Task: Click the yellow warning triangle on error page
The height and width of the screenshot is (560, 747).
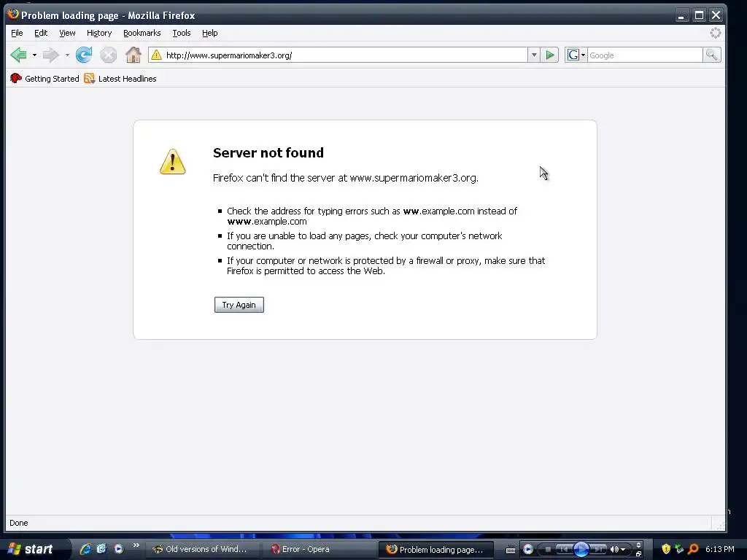Action: (172, 161)
